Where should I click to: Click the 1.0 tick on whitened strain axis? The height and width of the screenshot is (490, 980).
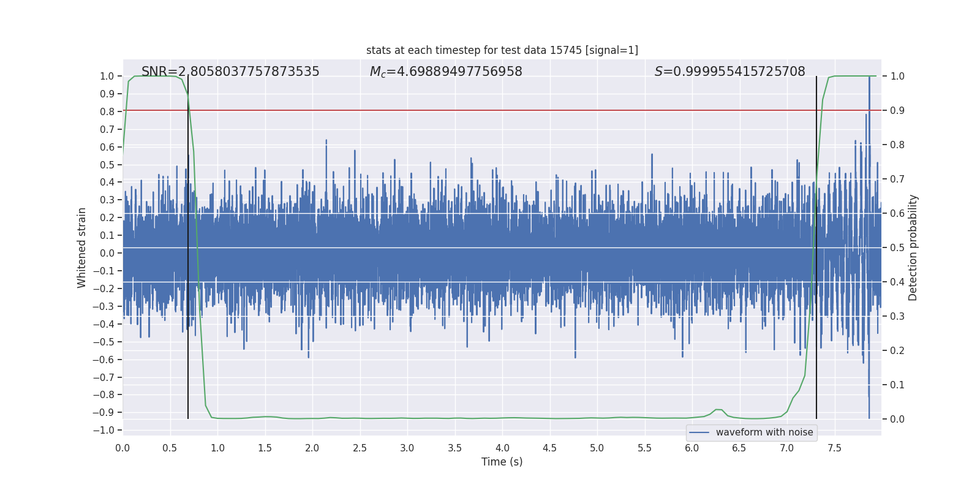107,76
